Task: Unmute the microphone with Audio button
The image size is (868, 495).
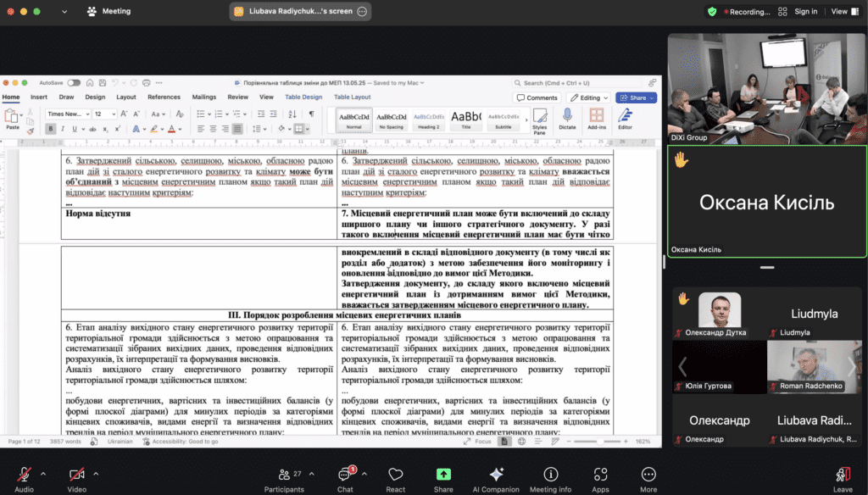Action: (25, 475)
